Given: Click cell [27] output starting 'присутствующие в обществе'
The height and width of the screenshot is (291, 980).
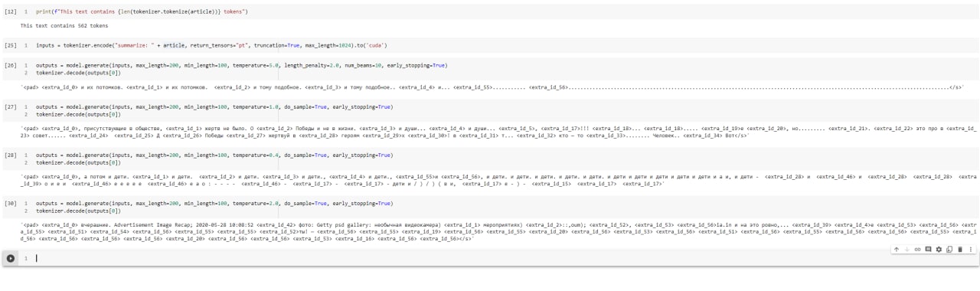Looking at the screenshot, I should coord(498,132).
